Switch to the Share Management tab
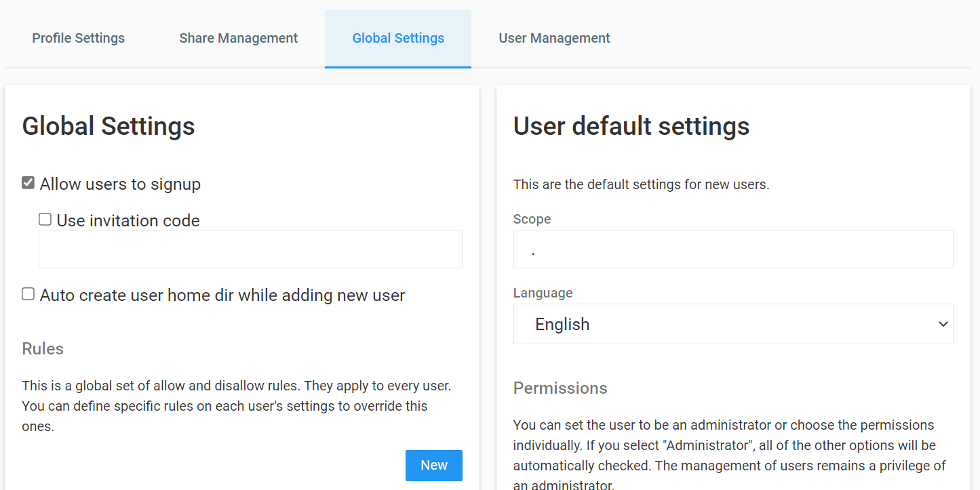 pos(238,39)
